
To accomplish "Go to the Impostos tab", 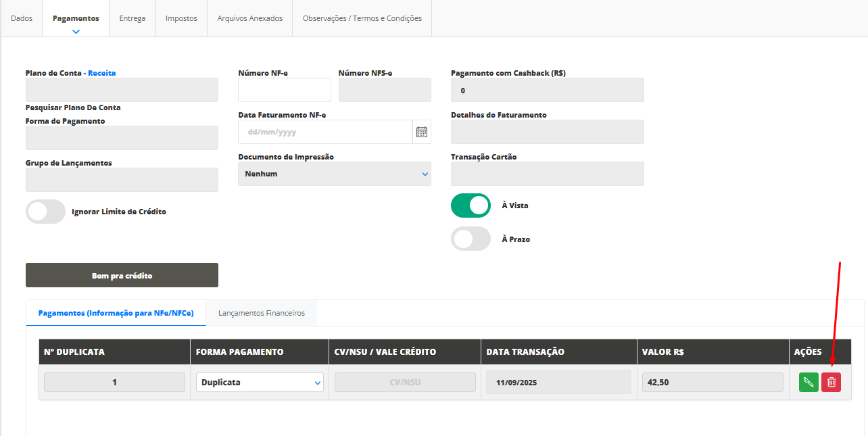I will [181, 18].
